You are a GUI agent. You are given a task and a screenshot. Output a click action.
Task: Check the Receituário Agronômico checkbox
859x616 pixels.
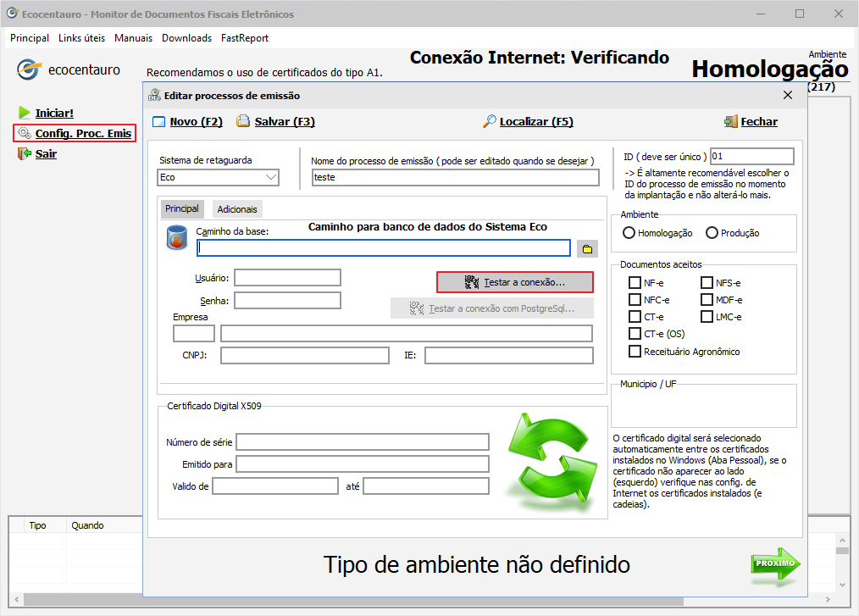pos(635,352)
